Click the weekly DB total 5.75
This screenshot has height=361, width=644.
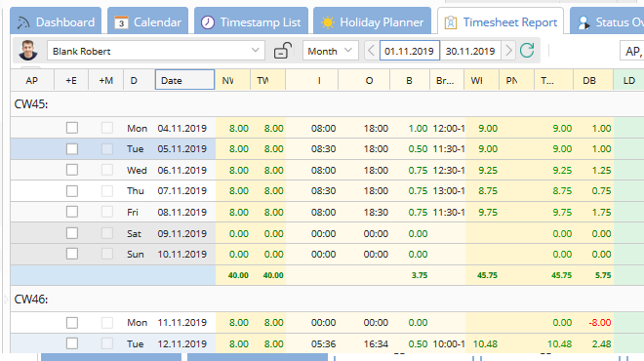(x=603, y=275)
